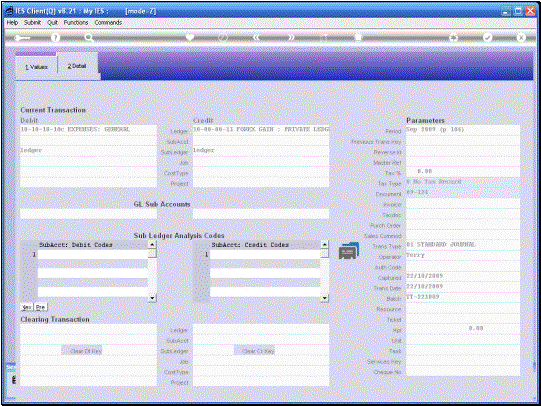
Task: Select the 2 Detail tab
Action: [x=77, y=66]
